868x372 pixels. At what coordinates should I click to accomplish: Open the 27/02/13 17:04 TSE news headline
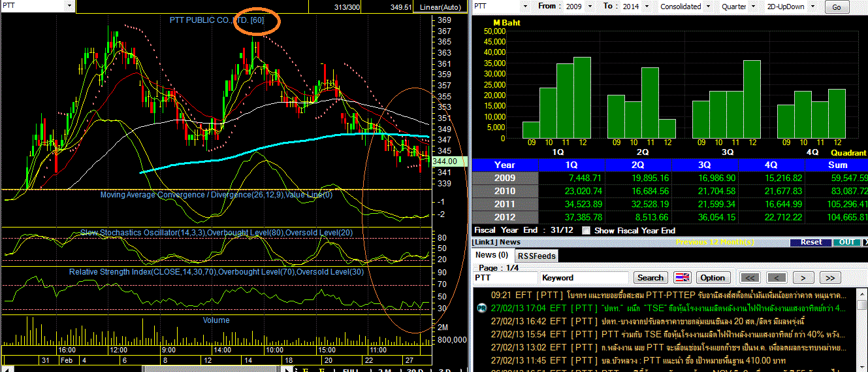click(x=669, y=307)
